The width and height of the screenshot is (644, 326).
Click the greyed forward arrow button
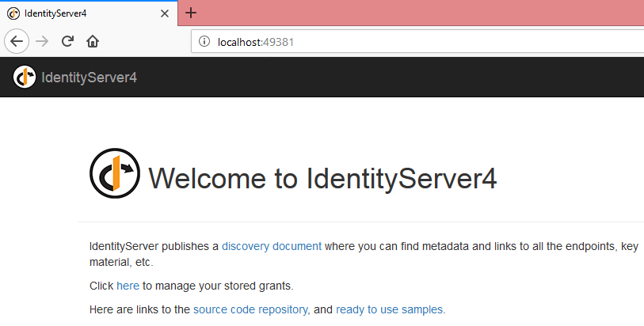point(42,41)
